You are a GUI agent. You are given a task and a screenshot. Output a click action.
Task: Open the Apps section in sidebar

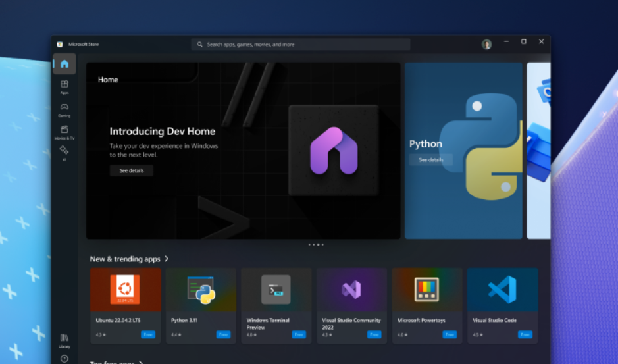click(64, 87)
